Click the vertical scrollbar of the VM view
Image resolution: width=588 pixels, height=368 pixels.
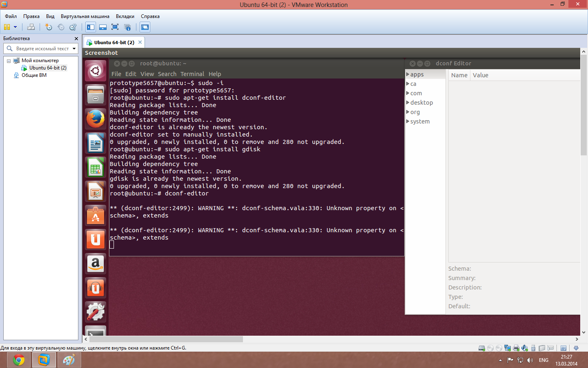click(584, 105)
